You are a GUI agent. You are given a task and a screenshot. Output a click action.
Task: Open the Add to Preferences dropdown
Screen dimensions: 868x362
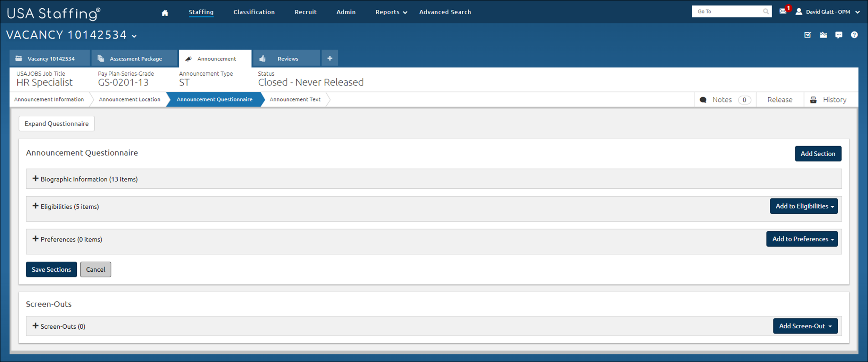click(x=802, y=239)
